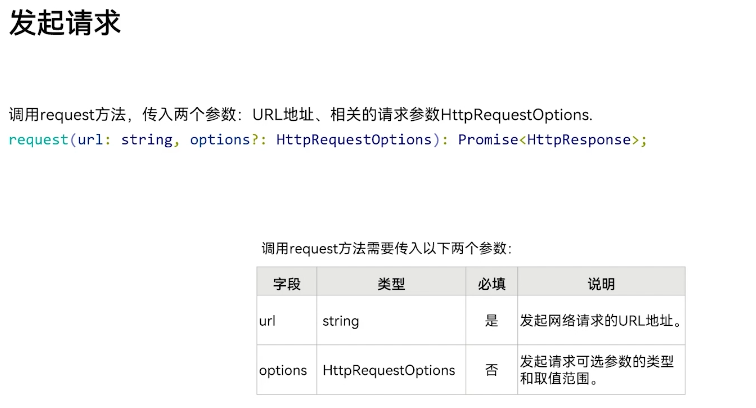The height and width of the screenshot is (408, 756).
Task: Click the 是 required cell in the url row
Action: (491, 321)
